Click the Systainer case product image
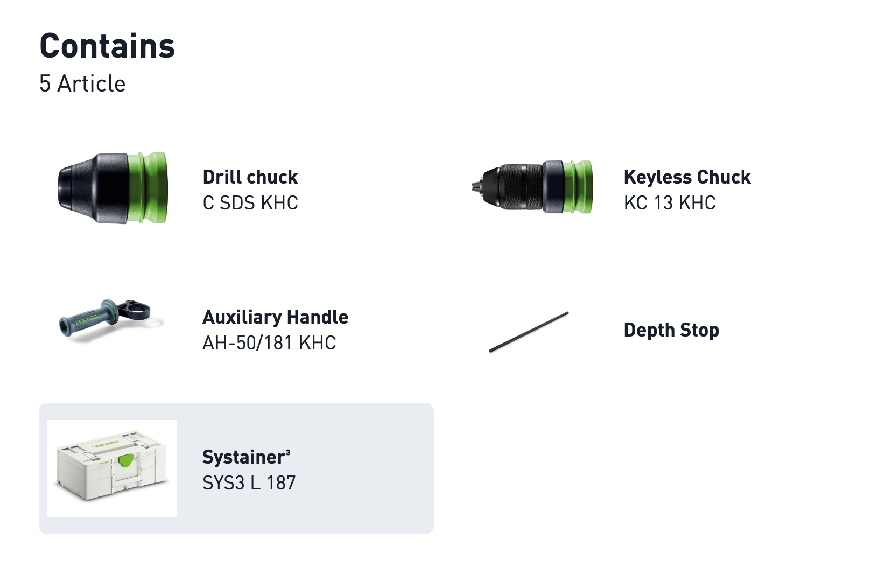 pyautogui.click(x=112, y=468)
